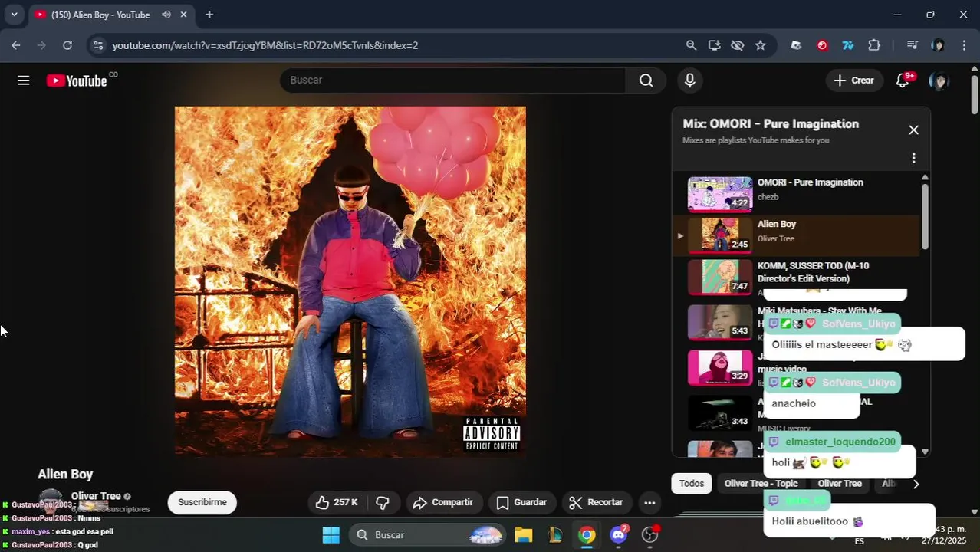The image size is (980, 552).
Task: Go back in the browser
Action: (16, 45)
